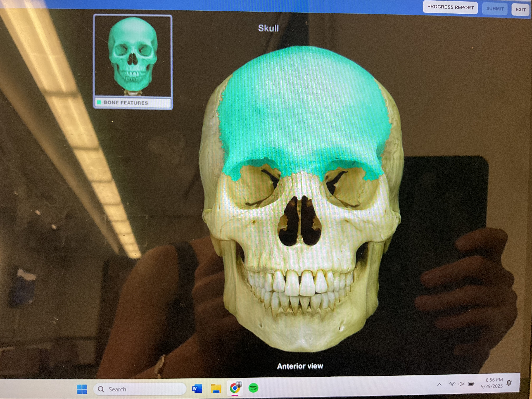Expand hidden system tray icons chevron
Viewport: 532px width, 399px height.
439,384
